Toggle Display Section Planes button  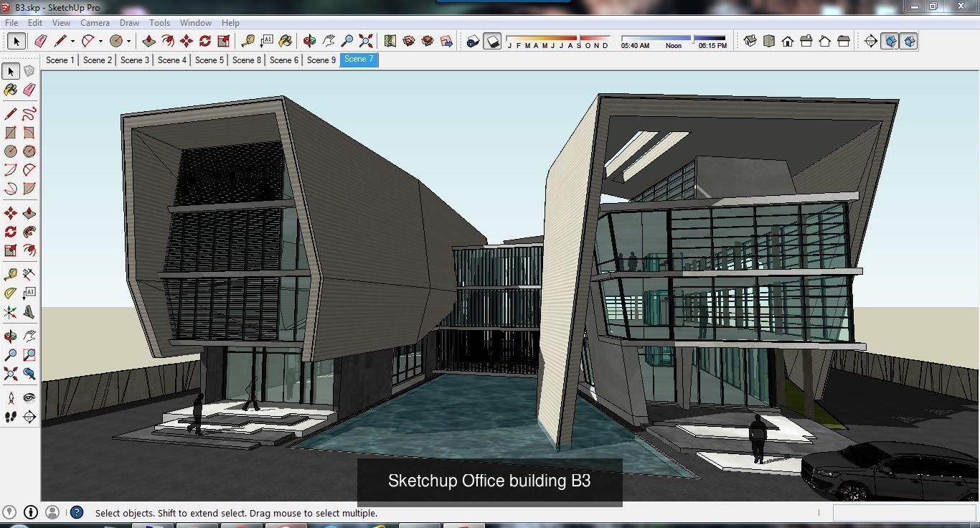pos(890,41)
